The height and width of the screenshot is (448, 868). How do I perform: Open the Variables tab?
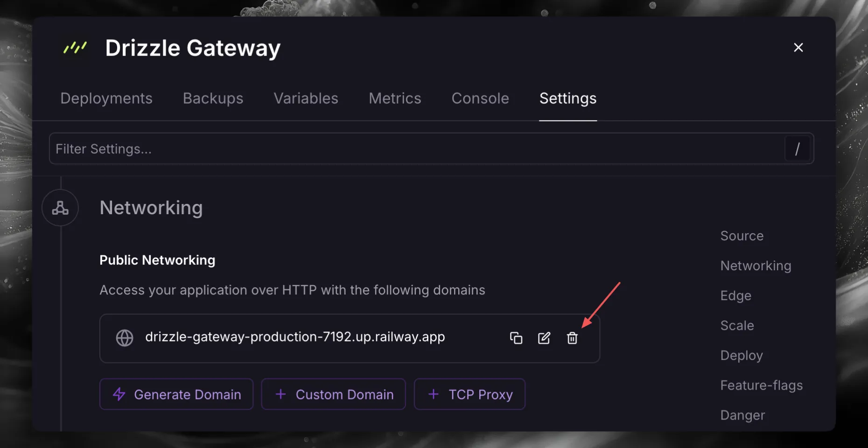[x=306, y=98]
